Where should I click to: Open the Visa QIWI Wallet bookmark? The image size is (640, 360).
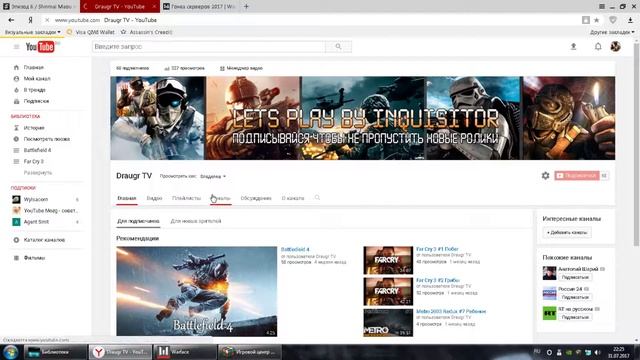(x=91, y=32)
